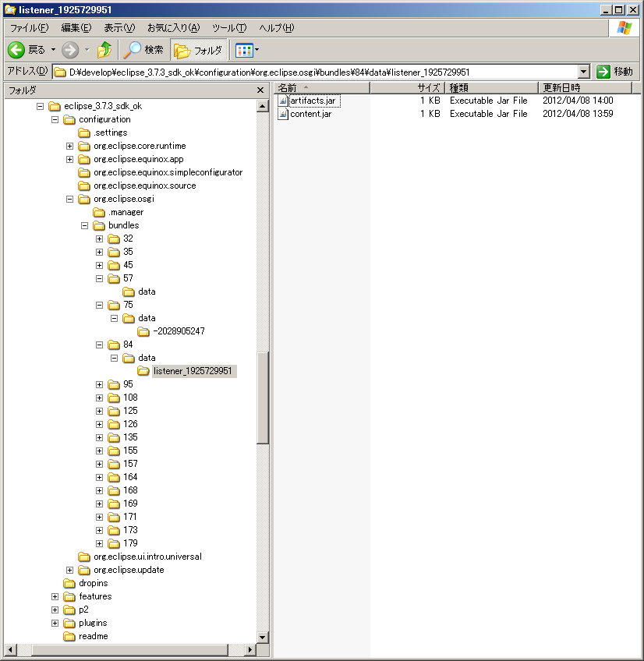Expand the plugins tree node
The image size is (644, 661).
(x=55, y=623)
